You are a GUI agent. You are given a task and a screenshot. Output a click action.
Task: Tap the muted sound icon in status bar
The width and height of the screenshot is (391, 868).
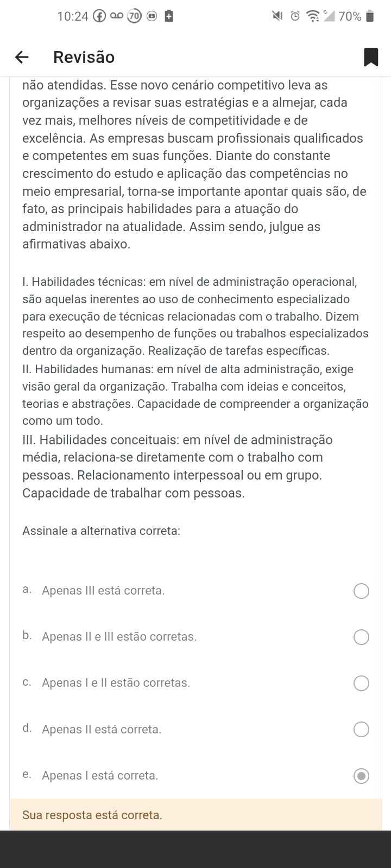click(278, 16)
